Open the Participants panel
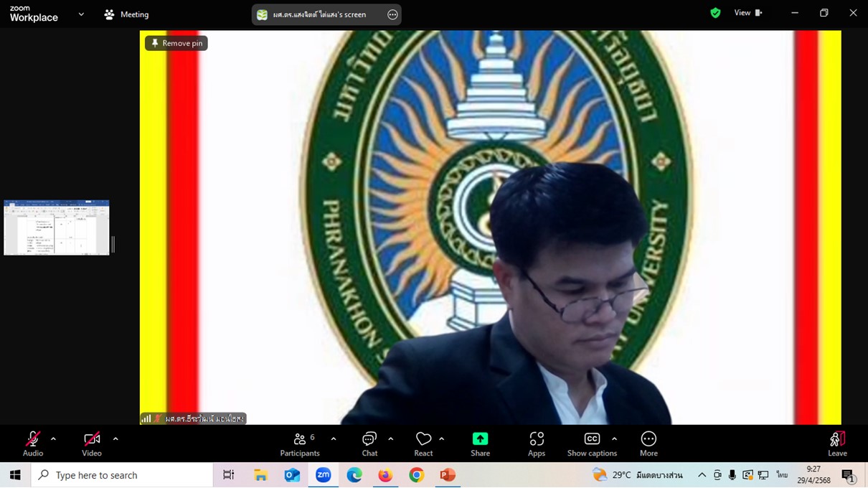 pos(300,444)
